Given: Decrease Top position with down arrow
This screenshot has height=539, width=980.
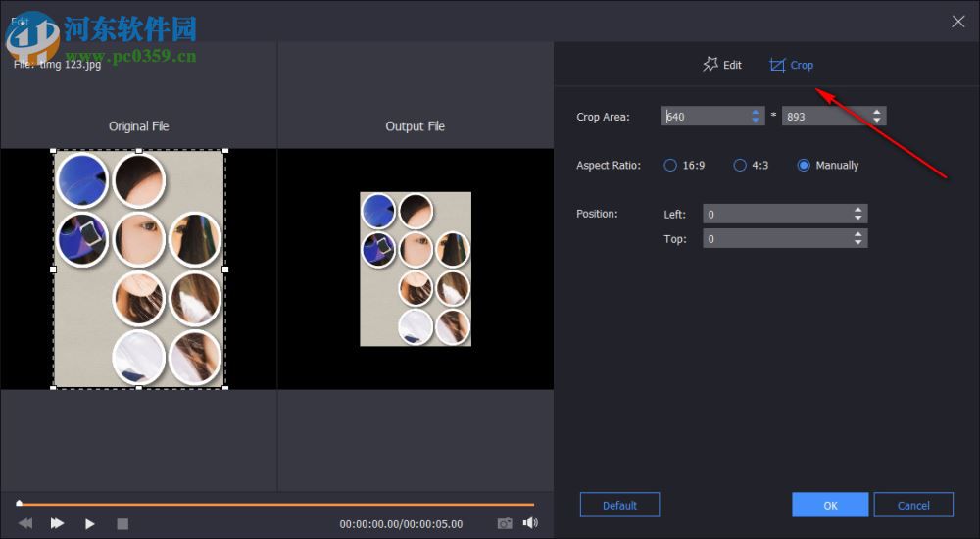Looking at the screenshot, I should (x=858, y=243).
